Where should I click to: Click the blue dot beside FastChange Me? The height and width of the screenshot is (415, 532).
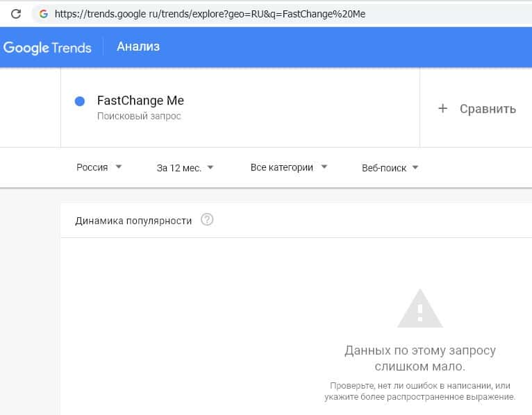(x=79, y=101)
